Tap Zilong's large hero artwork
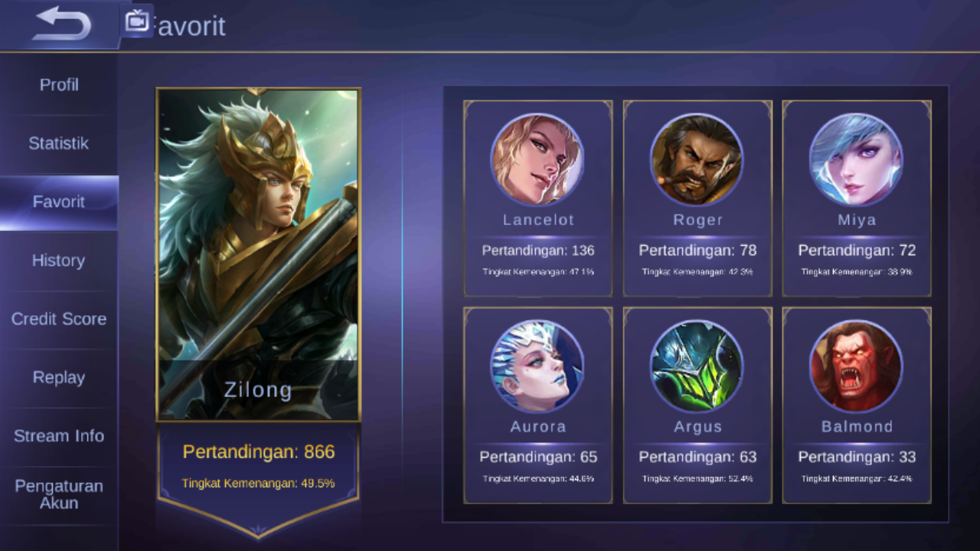 (259, 255)
